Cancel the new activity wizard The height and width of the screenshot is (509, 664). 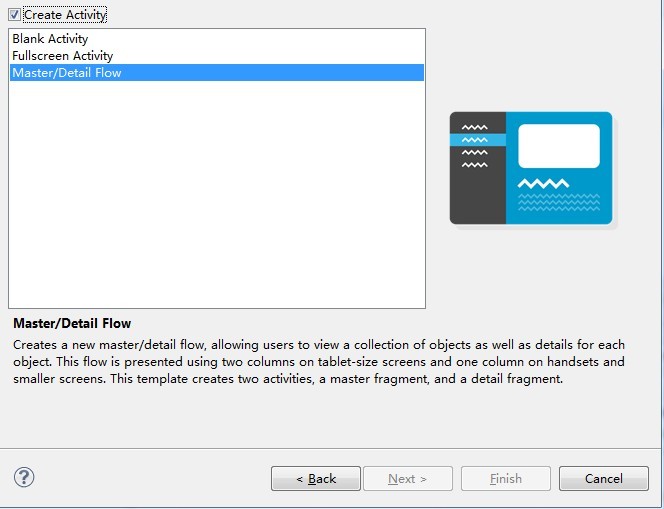pyautogui.click(x=603, y=479)
